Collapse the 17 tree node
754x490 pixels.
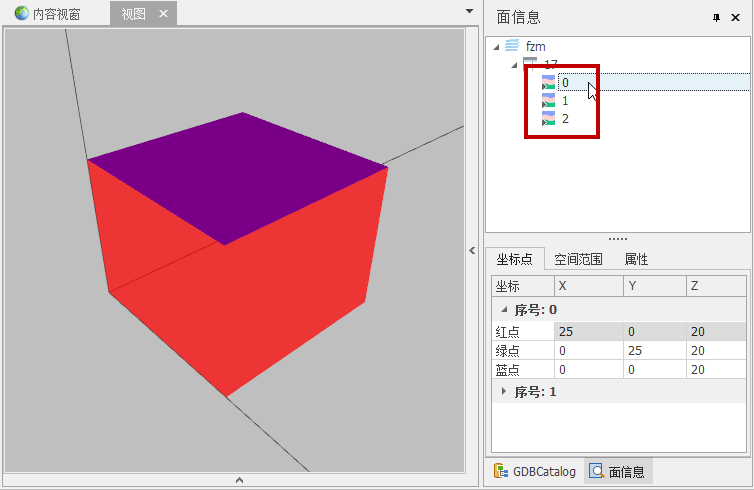coord(514,65)
